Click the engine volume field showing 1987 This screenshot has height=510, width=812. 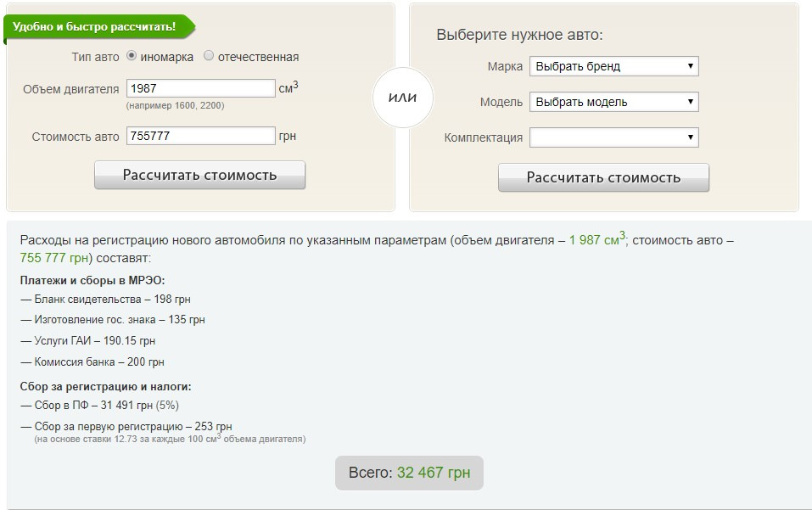(x=200, y=88)
